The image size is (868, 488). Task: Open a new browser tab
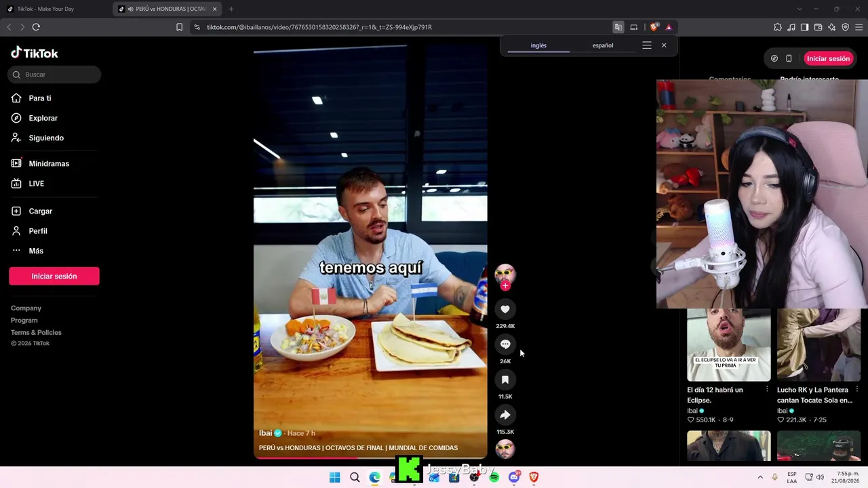pos(231,9)
